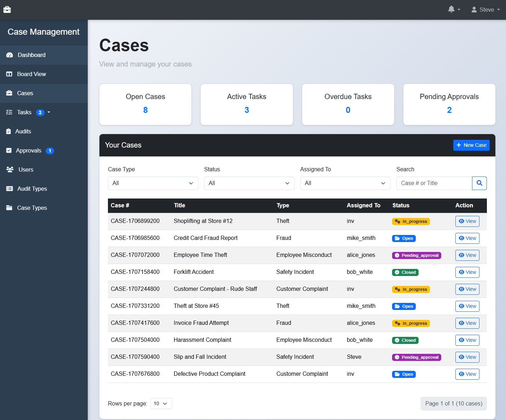The image size is (506, 420).
Task: Expand the Status filter dropdown
Action: (x=249, y=183)
